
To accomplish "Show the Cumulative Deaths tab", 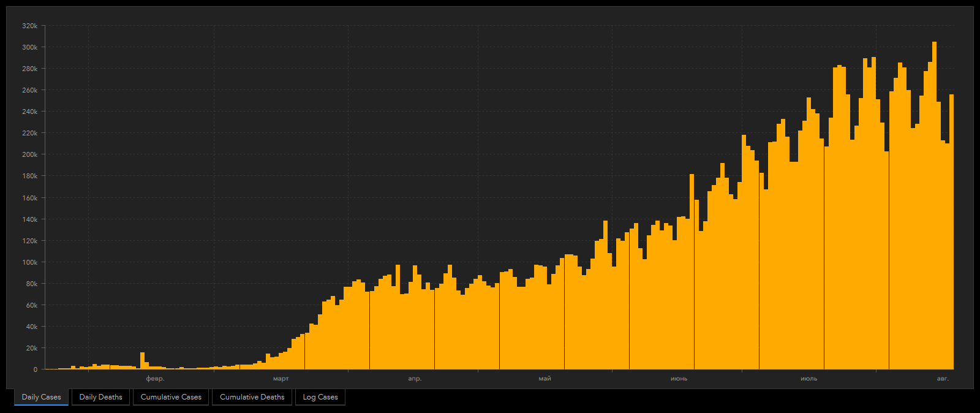I will point(252,397).
